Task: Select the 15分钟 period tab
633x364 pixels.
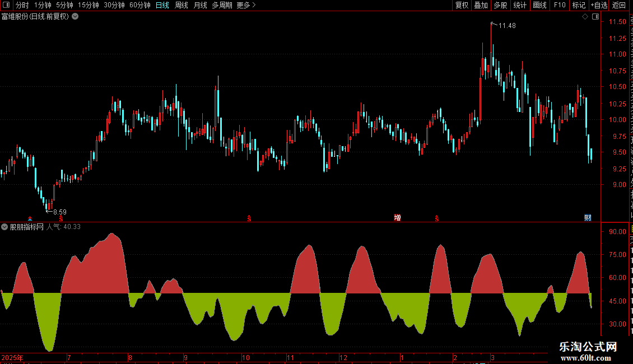Action: click(x=89, y=5)
